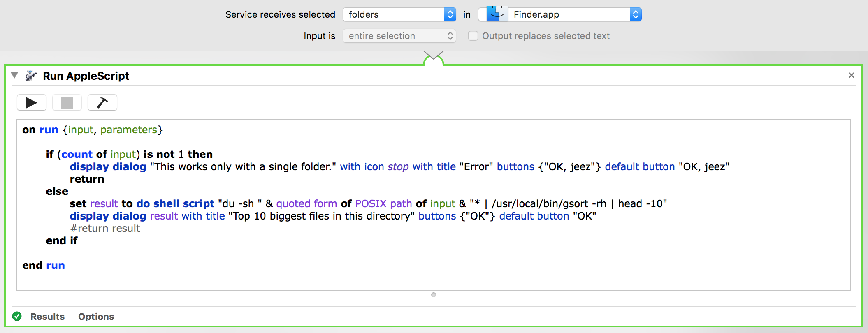868x333 pixels.
Task: Run the AppleScript with the play button
Action: point(32,102)
